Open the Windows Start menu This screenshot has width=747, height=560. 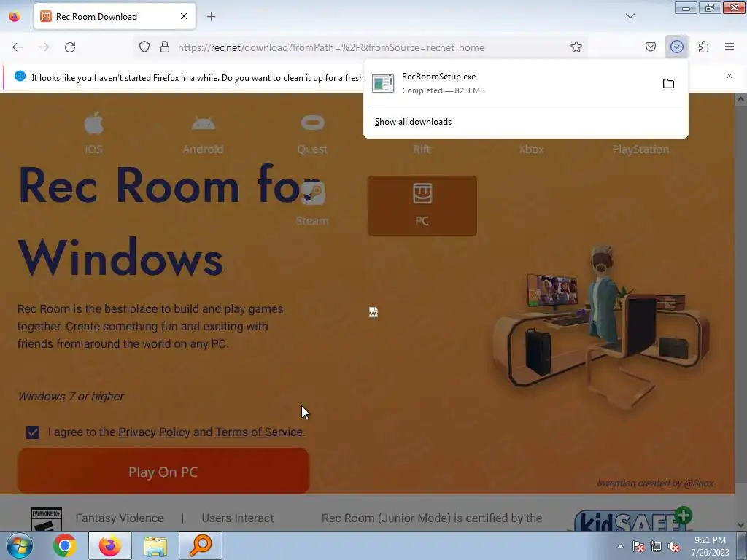20,545
